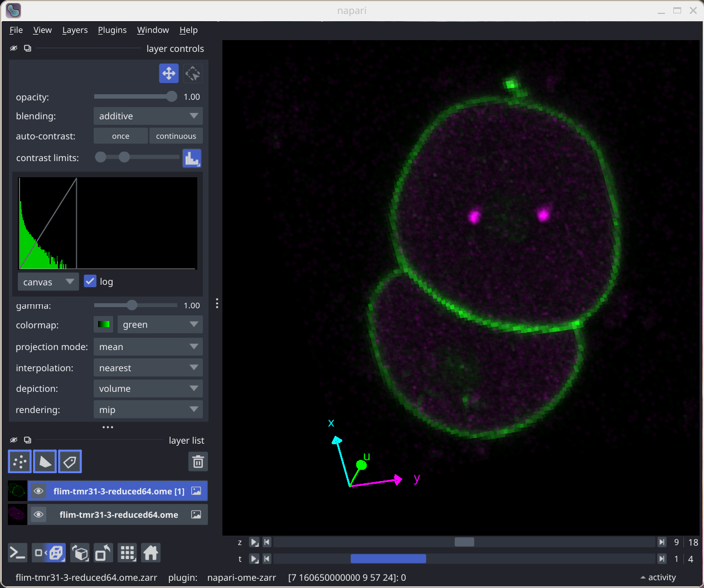Hide the layer list dock eye icon

click(x=14, y=440)
